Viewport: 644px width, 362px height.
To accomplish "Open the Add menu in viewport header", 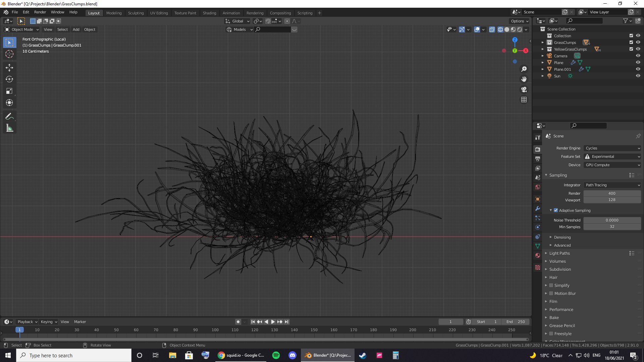I will point(76,29).
